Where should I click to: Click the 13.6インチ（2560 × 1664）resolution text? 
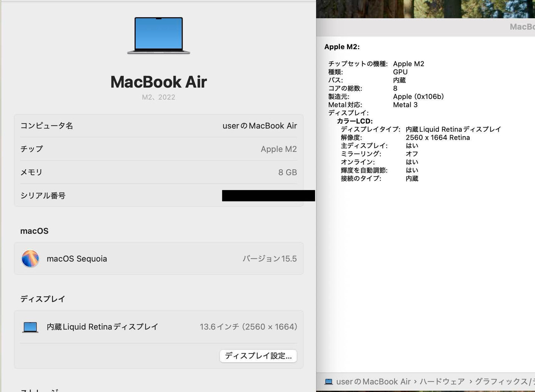[248, 327]
